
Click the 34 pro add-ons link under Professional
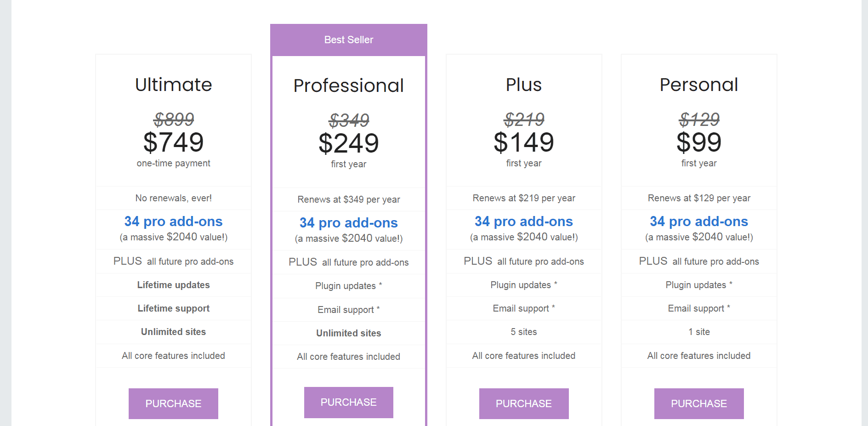pos(348,223)
